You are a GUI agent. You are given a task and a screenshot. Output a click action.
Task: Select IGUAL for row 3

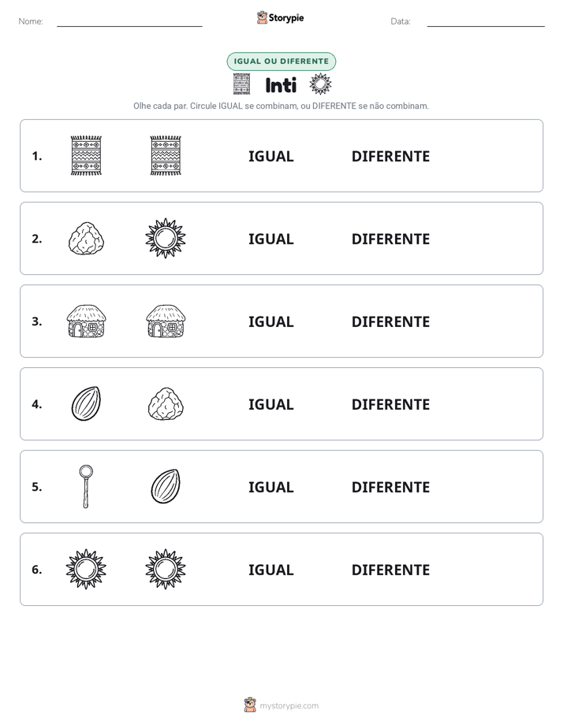(270, 321)
